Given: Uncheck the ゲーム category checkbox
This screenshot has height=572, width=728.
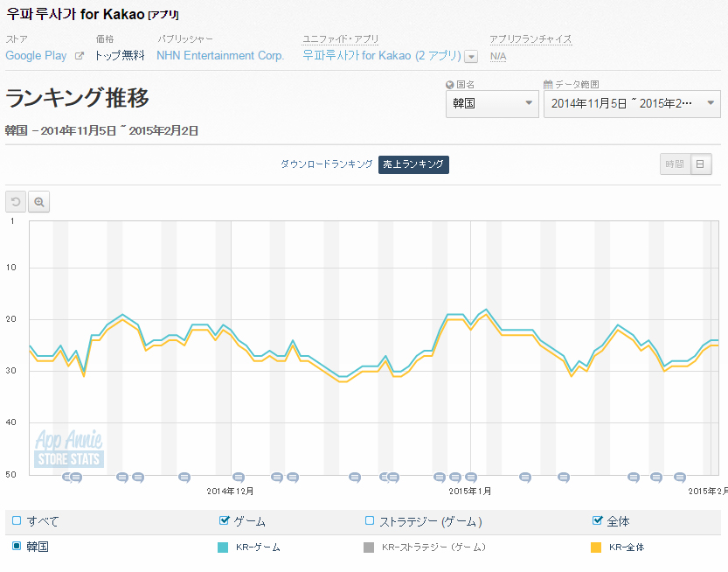Looking at the screenshot, I should 224,520.
